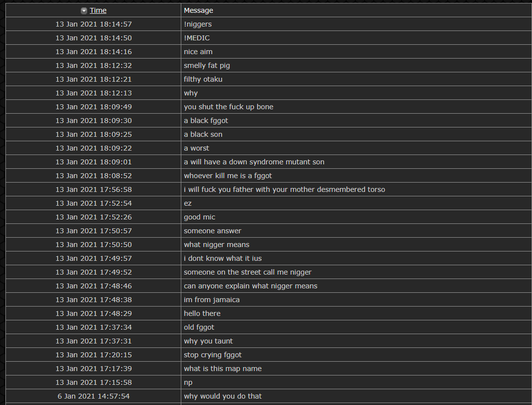Click the 'filthy otaku' message cell

click(x=356, y=79)
